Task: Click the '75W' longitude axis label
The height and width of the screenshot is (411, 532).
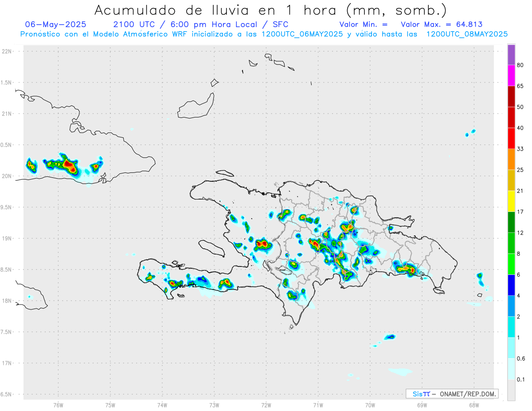Action: coord(110,405)
